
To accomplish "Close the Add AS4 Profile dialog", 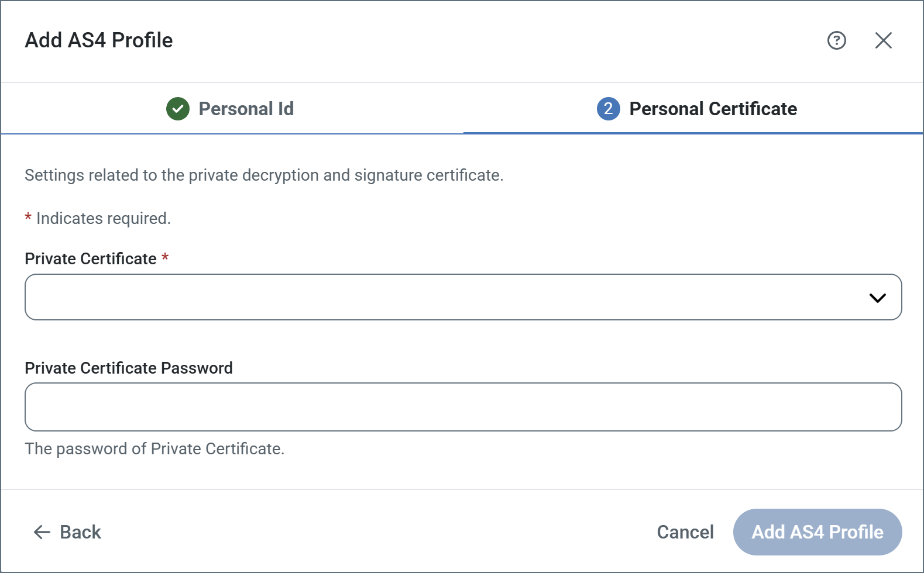I will [883, 40].
